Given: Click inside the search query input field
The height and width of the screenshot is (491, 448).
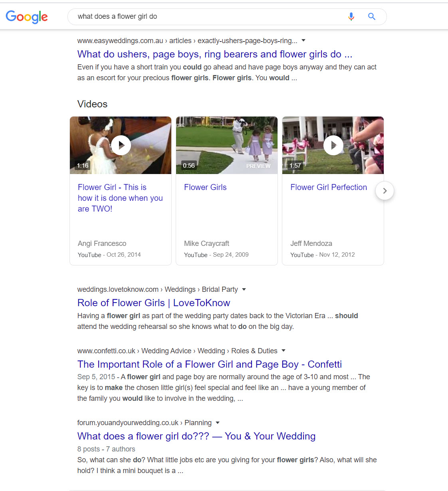Looking at the screenshot, I should tap(208, 16).
